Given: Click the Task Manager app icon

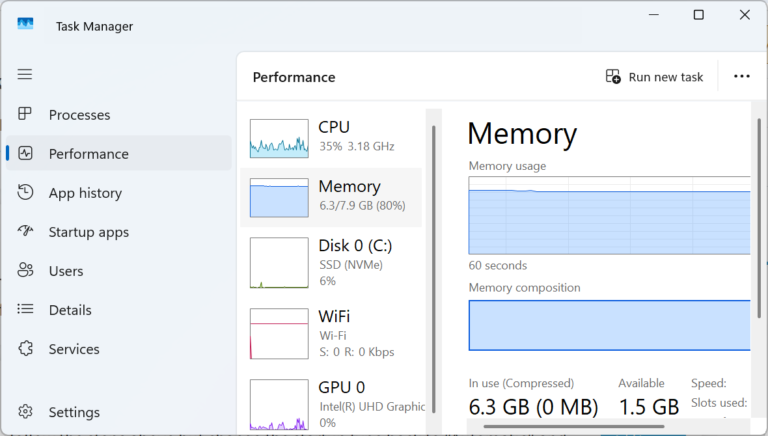Looking at the screenshot, I should (25, 24).
